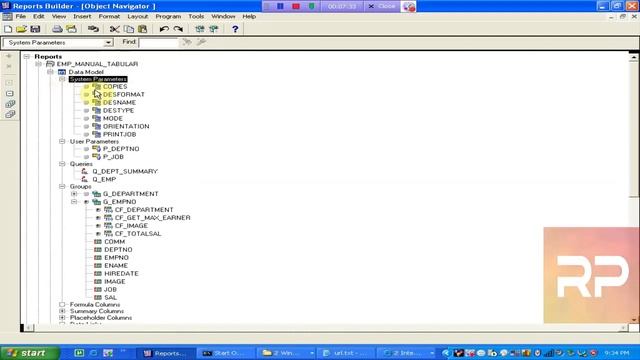Screen dimensions: 640x360
Task: Redo the last action
Action: tap(178, 29)
